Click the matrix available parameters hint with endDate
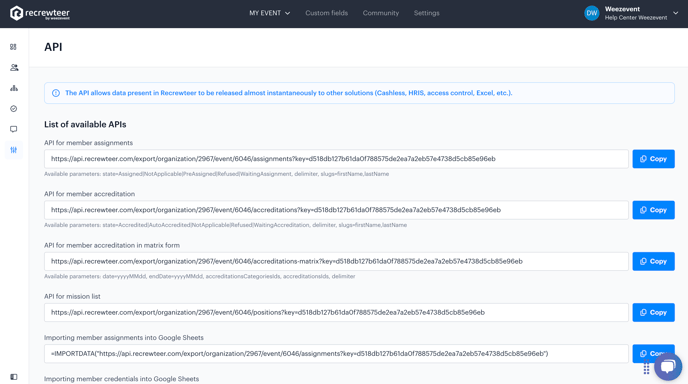This screenshot has width=688, height=384. (x=200, y=276)
